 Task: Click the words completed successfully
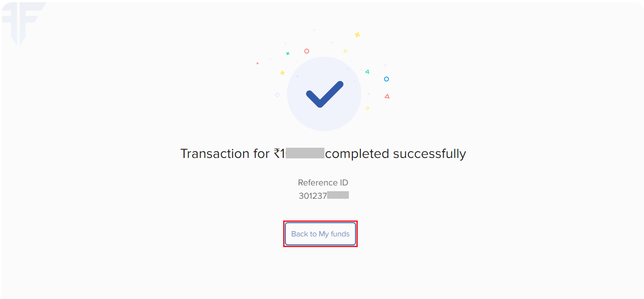tap(395, 154)
